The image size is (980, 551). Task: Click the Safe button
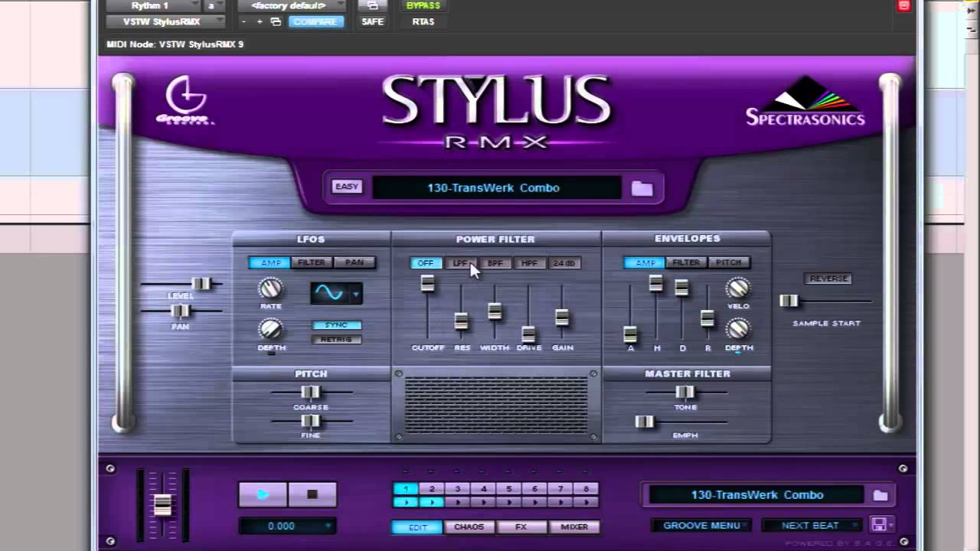[373, 21]
